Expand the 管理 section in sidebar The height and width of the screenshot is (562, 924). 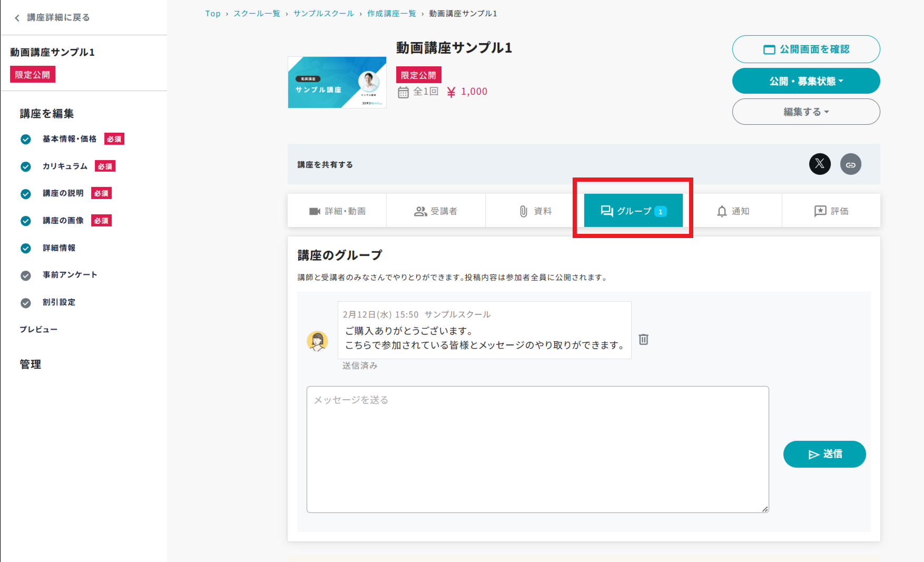tap(31, 364)
